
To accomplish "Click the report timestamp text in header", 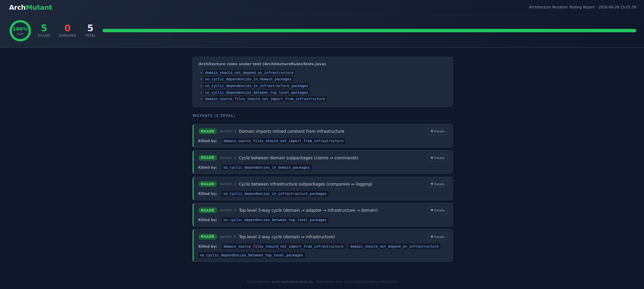I will click(x=582, y=7).
